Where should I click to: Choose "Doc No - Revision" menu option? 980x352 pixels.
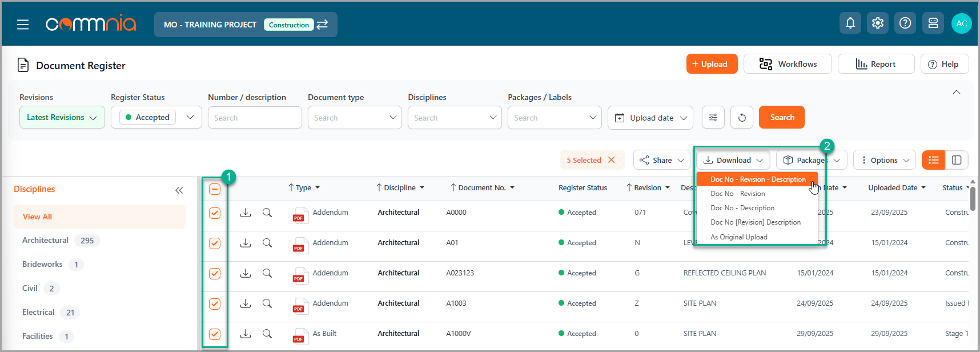(x=737, y=194)
